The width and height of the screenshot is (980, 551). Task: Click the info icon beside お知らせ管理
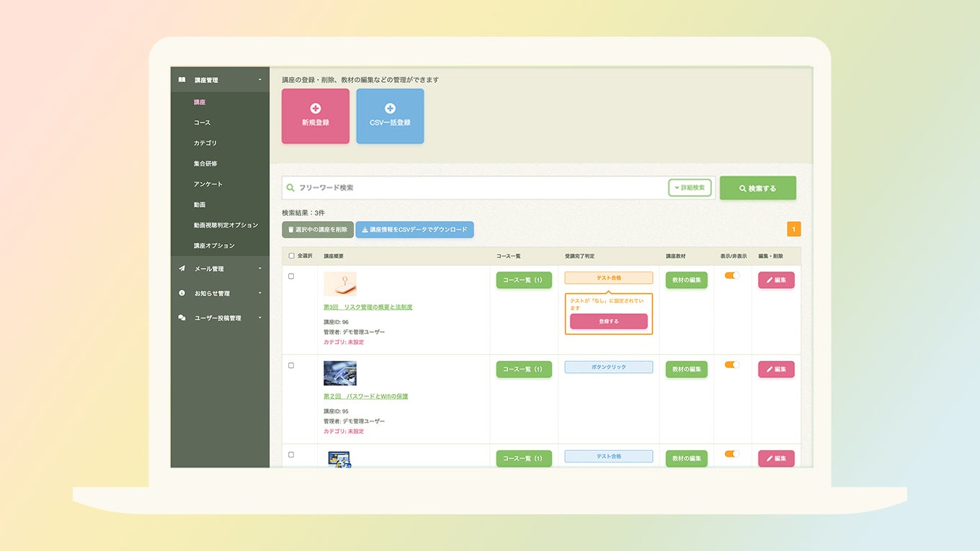pyautogui.click(x=182, y=293)
